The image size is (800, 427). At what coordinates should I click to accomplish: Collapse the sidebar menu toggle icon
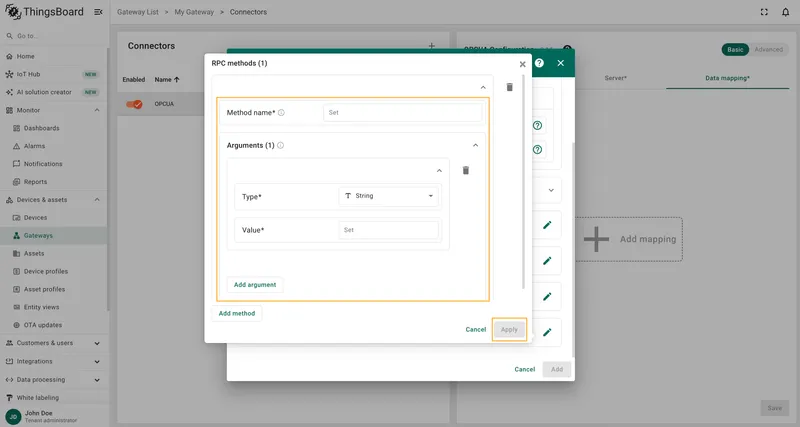pyautogui.click(x=98, y=12)
